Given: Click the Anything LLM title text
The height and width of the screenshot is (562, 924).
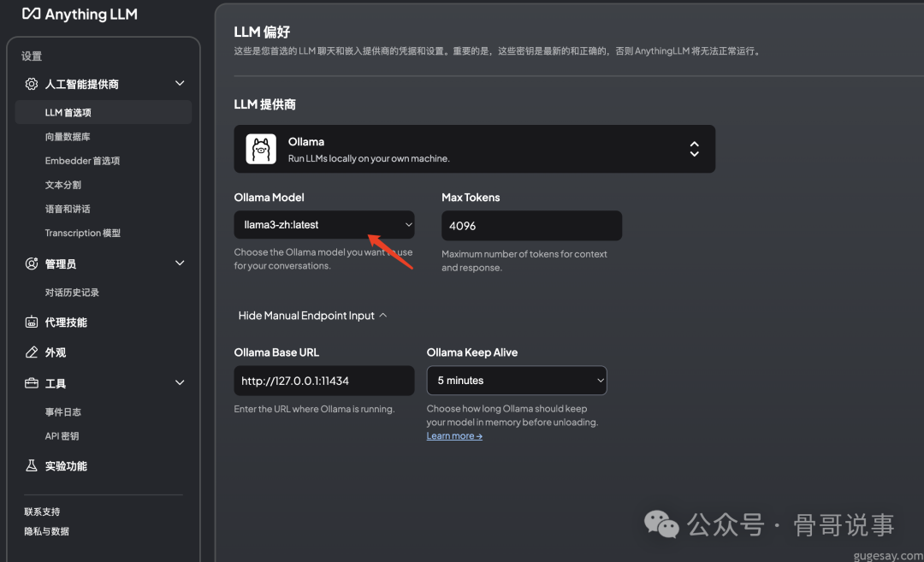Looking at the screenshot, I should (92, 15).
